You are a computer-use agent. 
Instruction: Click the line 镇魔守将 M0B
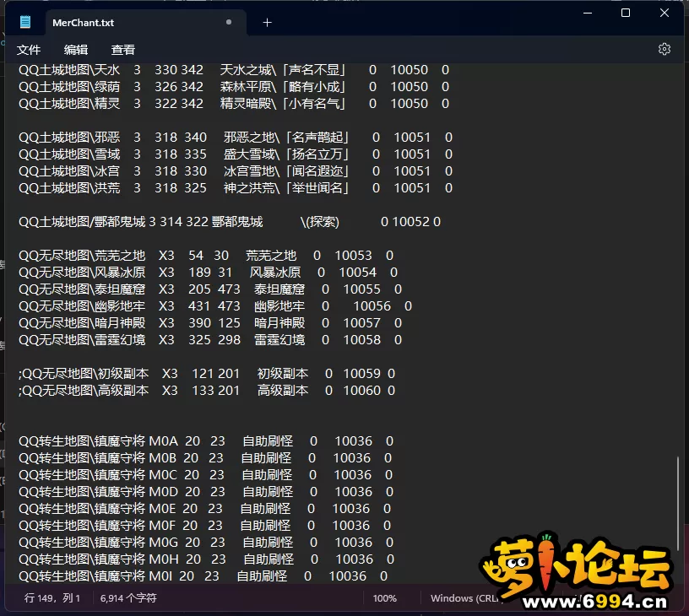tap(205, 458)
